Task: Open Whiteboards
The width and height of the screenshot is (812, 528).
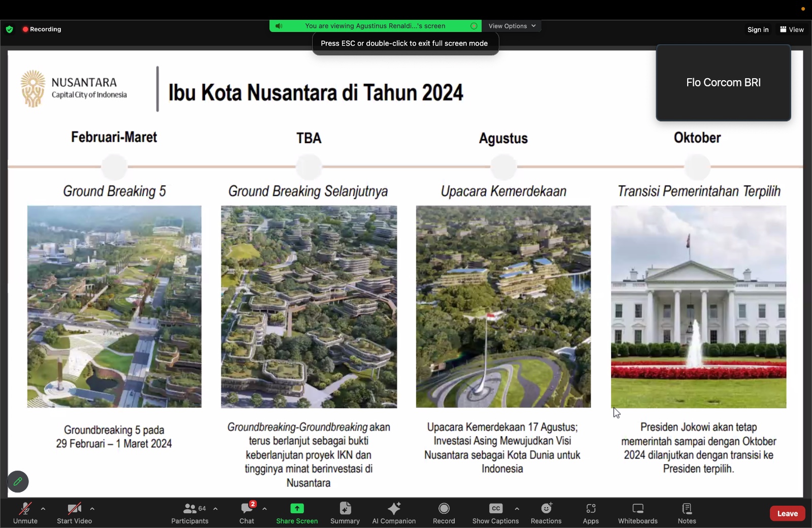Action: click(638, 513)
